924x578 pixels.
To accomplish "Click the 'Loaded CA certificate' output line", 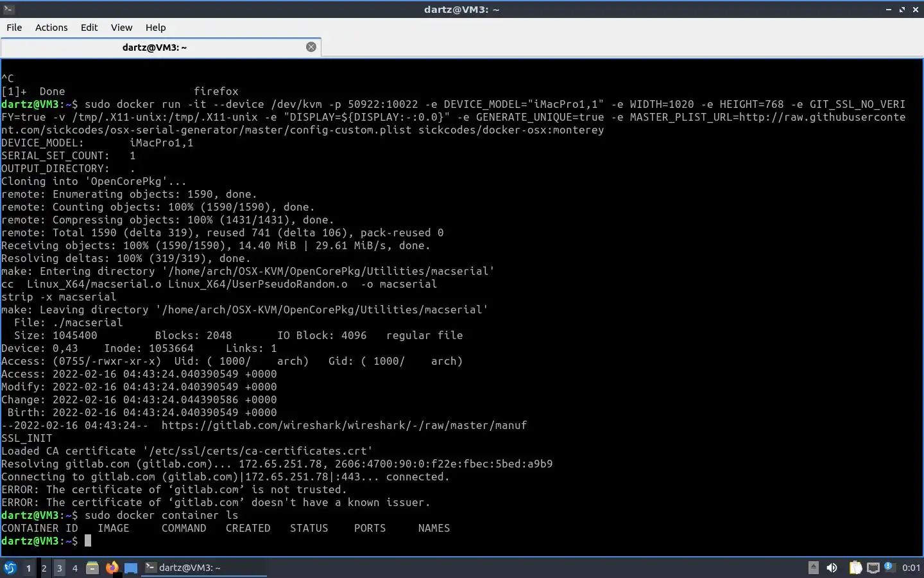I will [x=187, y=451].
